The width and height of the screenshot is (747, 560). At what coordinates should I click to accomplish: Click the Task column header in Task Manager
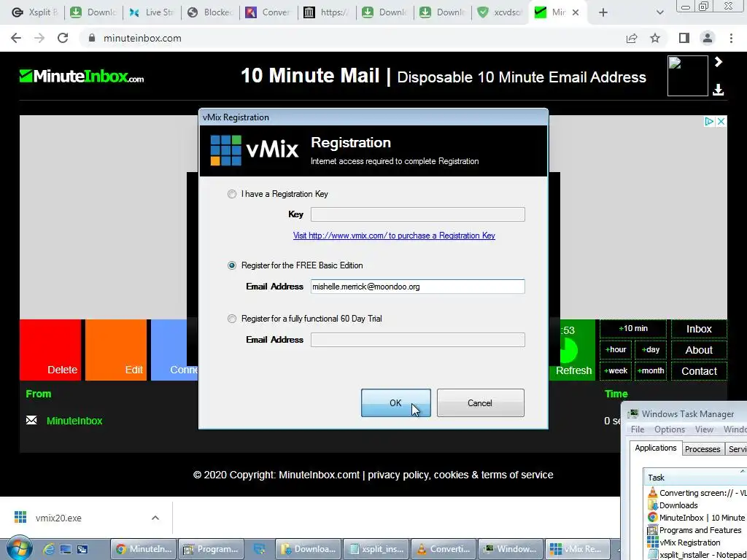click(695, 477)
